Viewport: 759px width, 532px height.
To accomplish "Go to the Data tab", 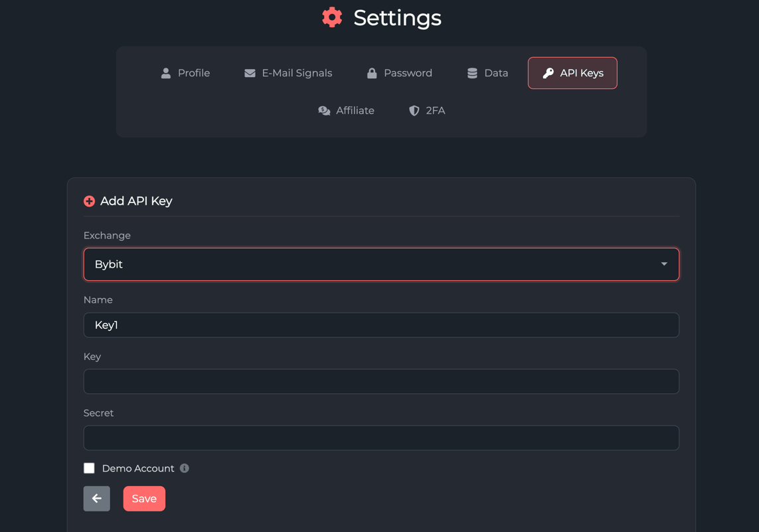I will (487, 73).
